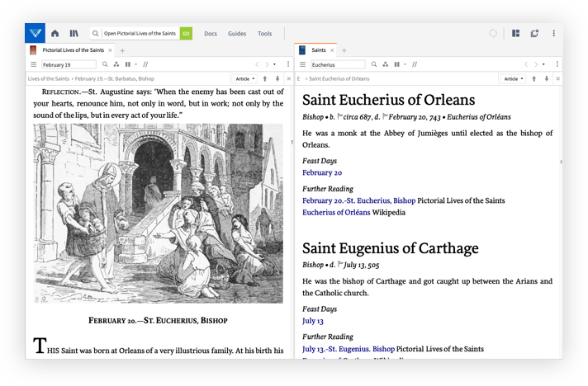This screenshot has height=386, width=588.
Task: Click the search magnifier in command box
Action: 96,33
